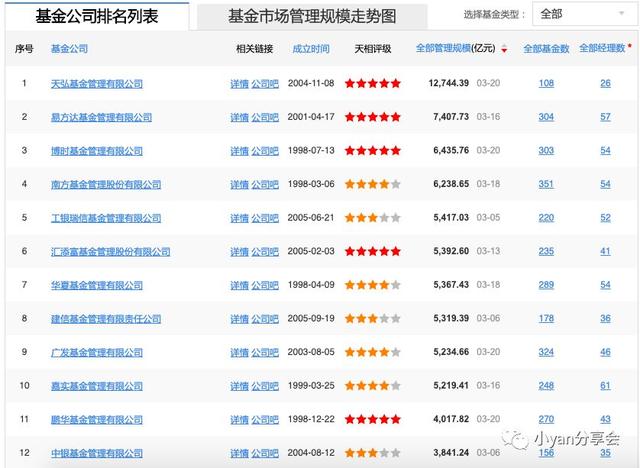Click 详情 link in 天弘基金 row
This screenshot has width=640, height=468.
(240, 84)
